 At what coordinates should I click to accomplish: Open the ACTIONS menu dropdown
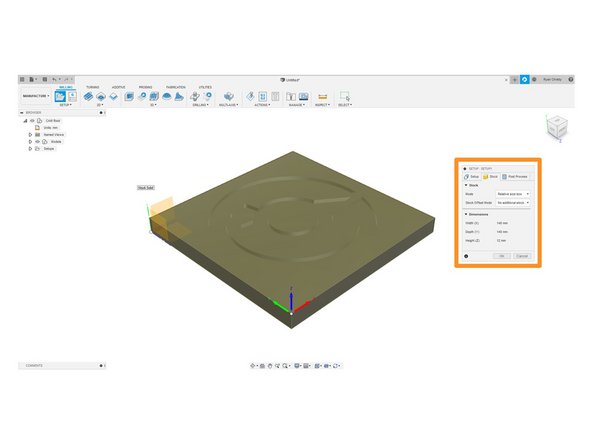262,105
